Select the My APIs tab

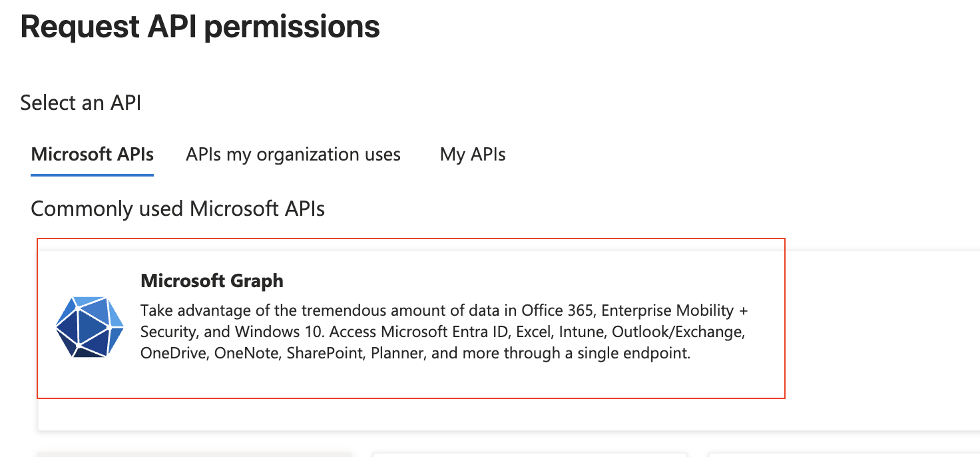473,155
